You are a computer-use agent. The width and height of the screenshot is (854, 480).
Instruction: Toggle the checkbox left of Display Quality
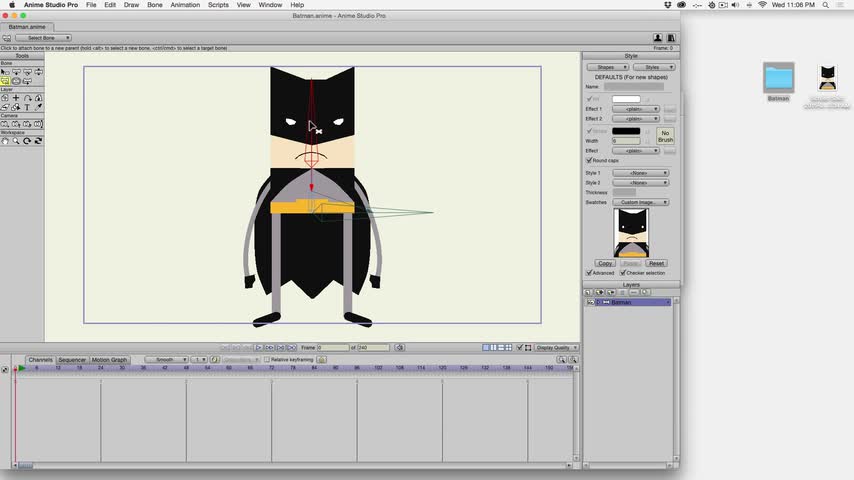point(520,348)
